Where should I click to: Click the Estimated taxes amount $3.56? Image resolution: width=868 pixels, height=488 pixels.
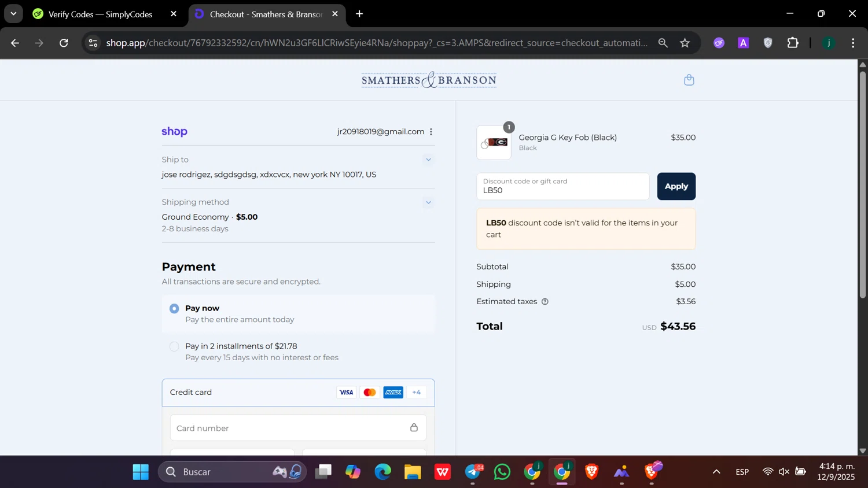coord(686,302)
